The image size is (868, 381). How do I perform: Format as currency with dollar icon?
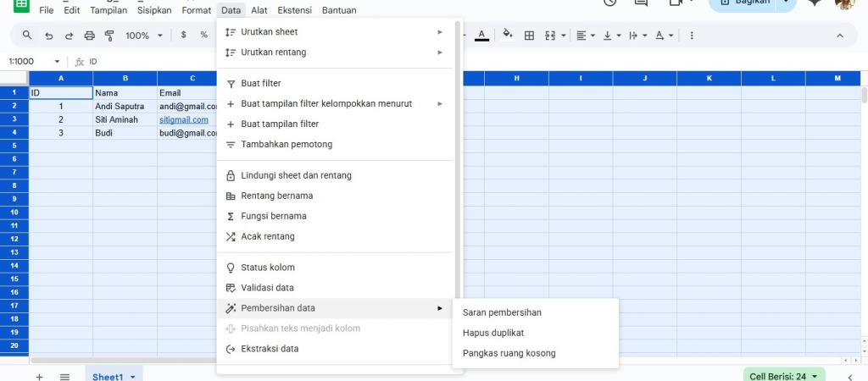click(183, 36)
